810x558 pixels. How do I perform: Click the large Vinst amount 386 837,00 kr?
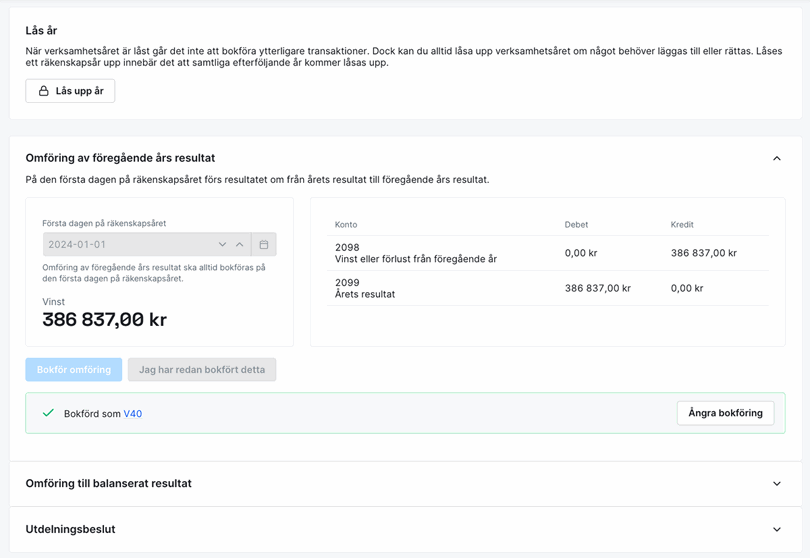[104, 320]
